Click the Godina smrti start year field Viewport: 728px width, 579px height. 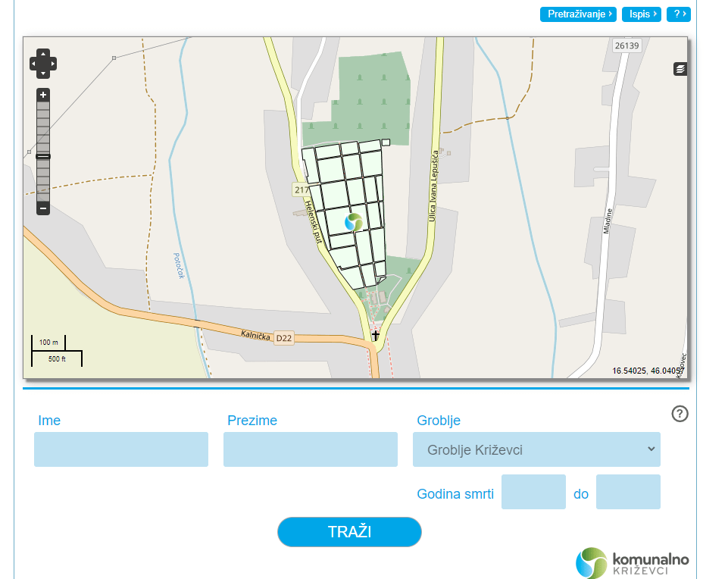tap(533, 492)
